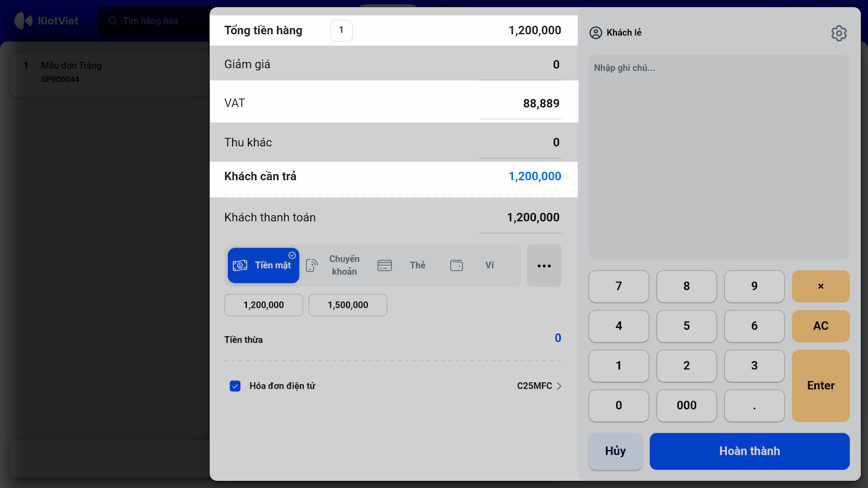Tap keypad digit 4
868x488 pixels.
click(619, 326)
